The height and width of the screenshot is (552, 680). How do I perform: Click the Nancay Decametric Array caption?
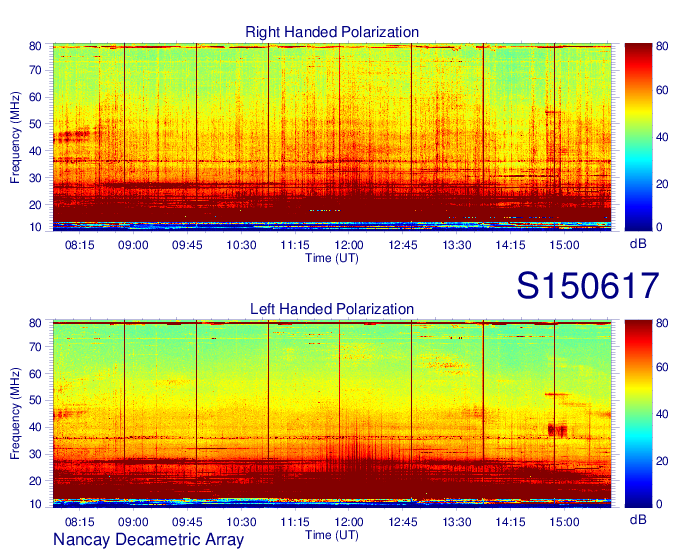148,540
